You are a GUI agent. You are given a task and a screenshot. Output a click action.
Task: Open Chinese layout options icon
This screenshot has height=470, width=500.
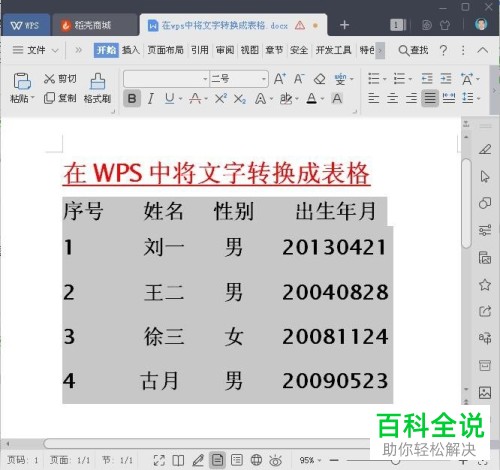467,79
